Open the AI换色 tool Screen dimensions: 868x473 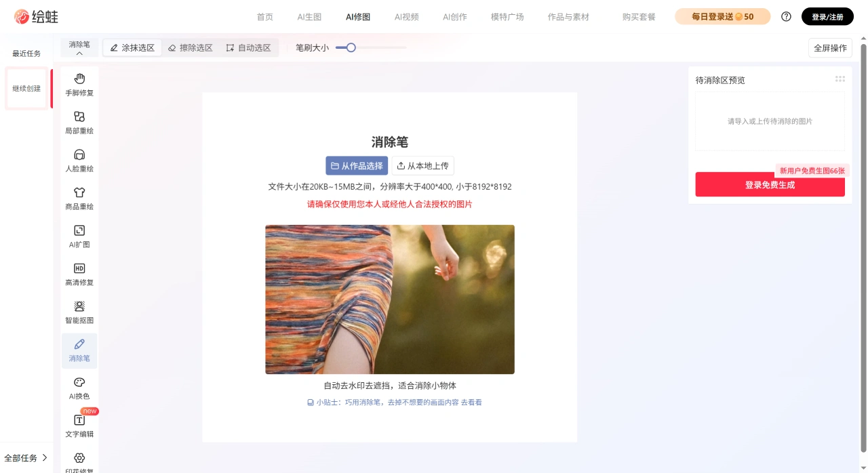click(79, 388)
